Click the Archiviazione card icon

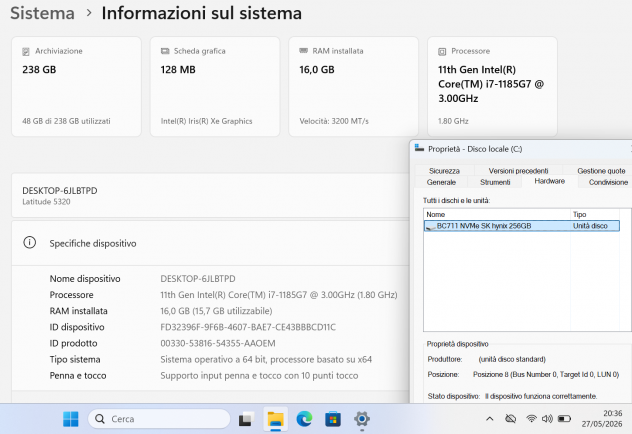[26, 52]
